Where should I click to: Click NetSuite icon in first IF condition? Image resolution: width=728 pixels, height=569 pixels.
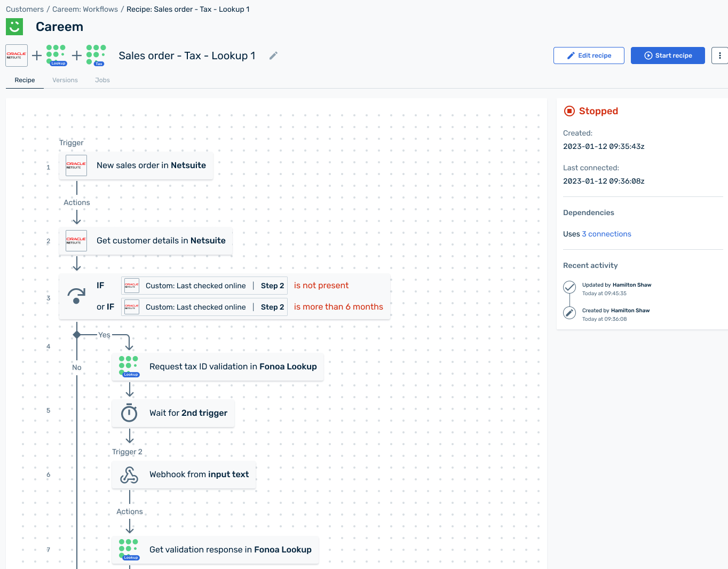point(132,286)
